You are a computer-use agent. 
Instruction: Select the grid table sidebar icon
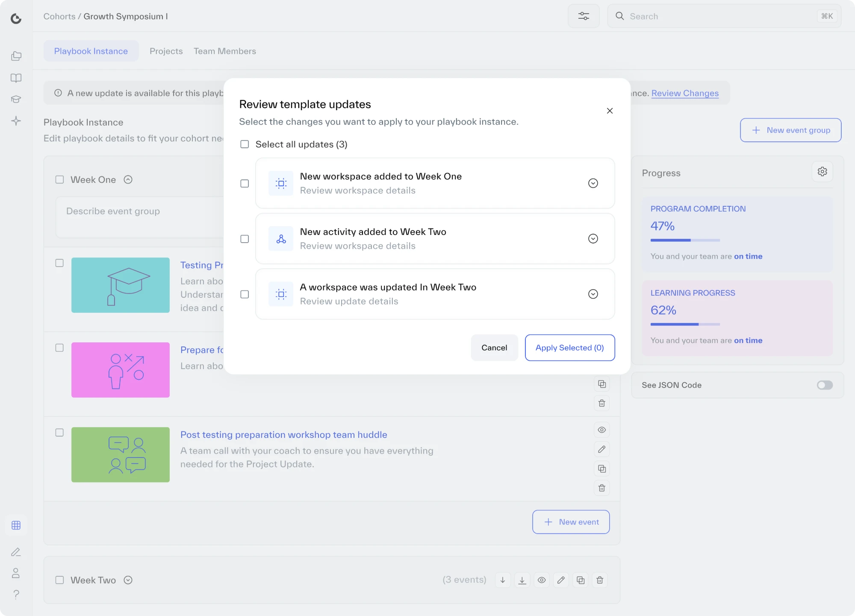[16, 525]
